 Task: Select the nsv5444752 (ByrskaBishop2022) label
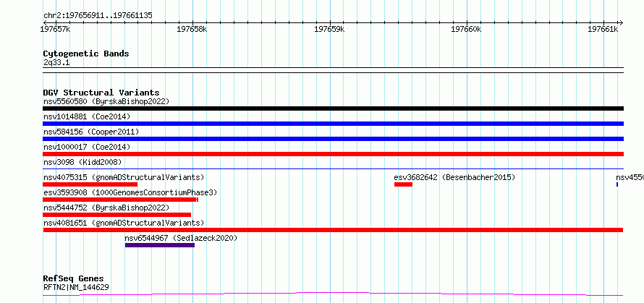pos(106,208)
